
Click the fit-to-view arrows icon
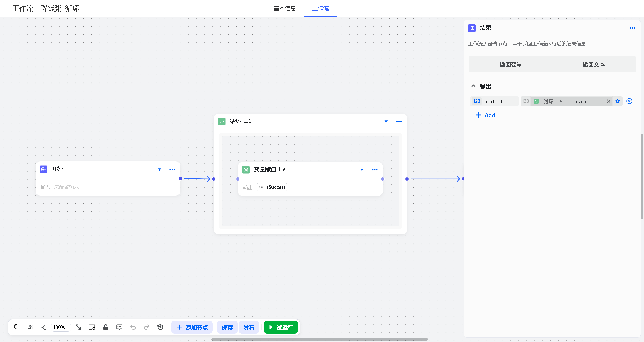click(78, 327)
